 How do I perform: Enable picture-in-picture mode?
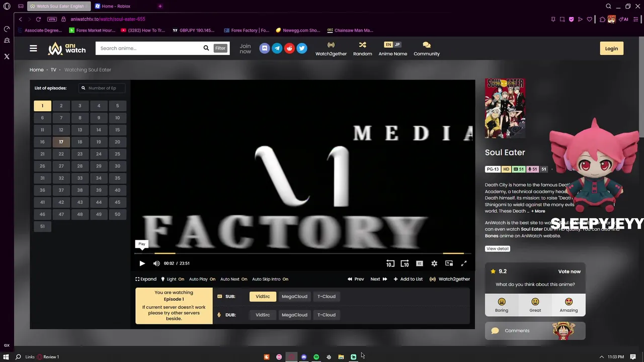(449, 263)
